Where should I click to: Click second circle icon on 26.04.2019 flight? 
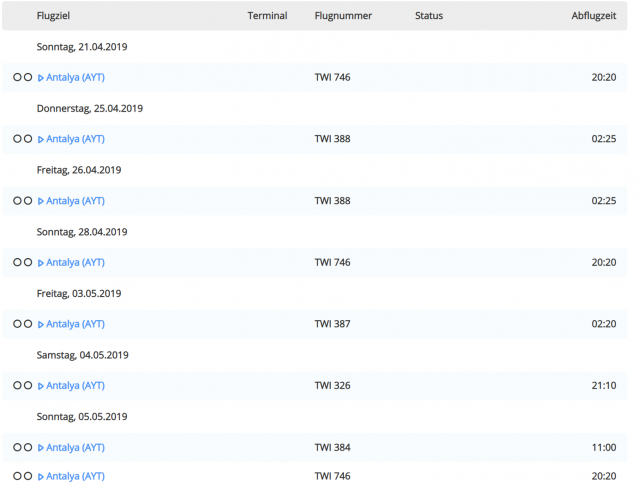coord(28,201)
